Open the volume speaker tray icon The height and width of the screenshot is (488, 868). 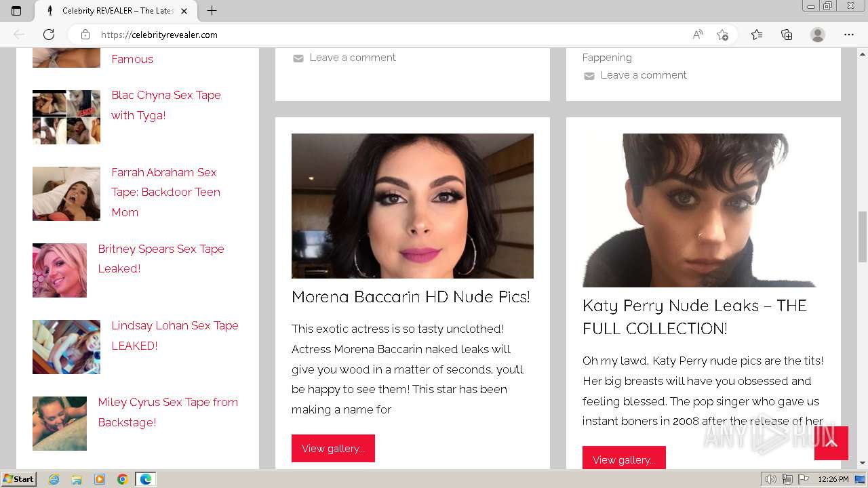(770, 479)
